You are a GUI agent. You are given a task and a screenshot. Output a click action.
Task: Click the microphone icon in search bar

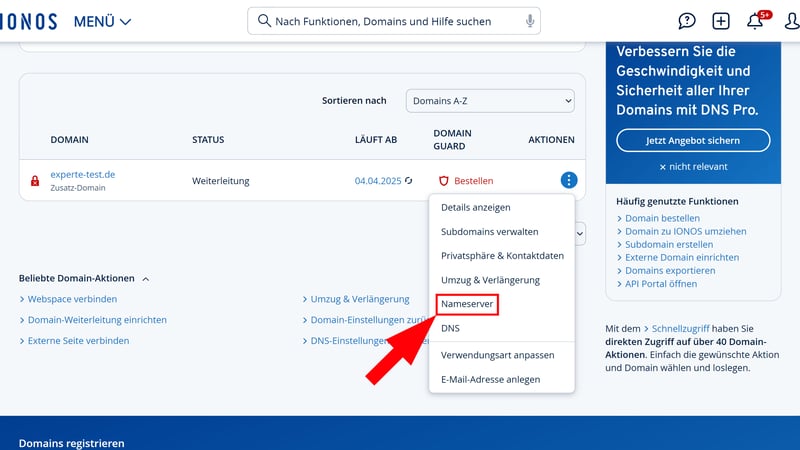(x=529, y=21)
